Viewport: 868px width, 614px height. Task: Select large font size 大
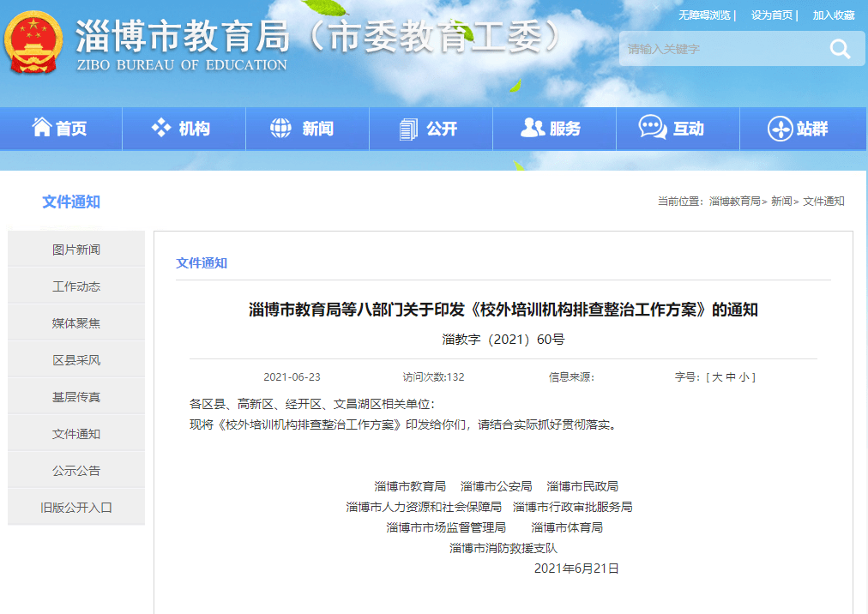718,377
